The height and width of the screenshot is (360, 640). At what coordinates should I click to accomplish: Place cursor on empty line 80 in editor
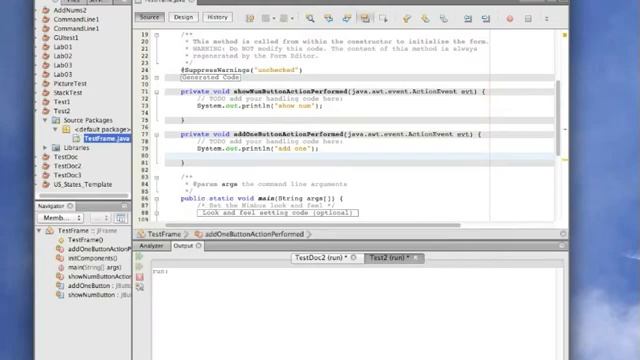pos(359,156)
